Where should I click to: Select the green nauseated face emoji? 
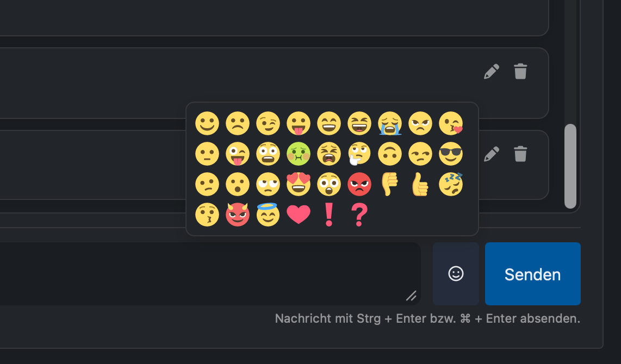coord(298,154)
